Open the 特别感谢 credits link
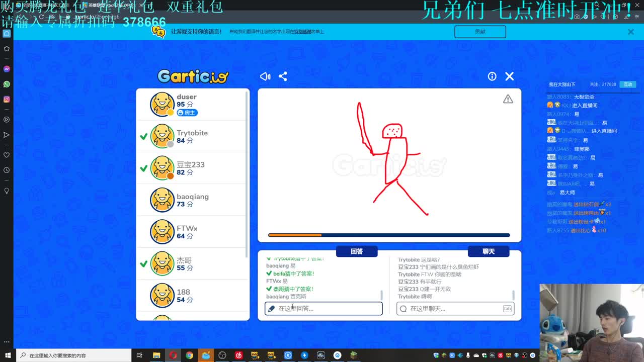 pyautogui.click(x=303, y=32)
